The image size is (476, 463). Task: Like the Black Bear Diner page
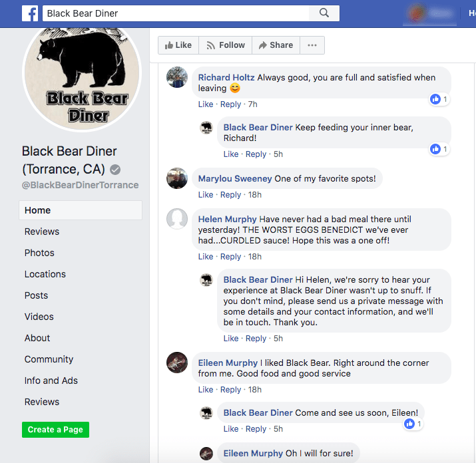(x=178, y=45)
